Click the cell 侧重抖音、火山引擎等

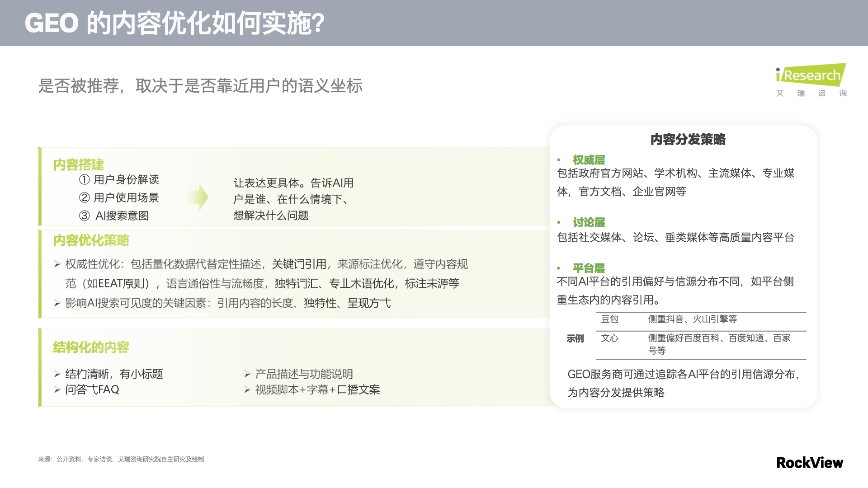pos(693,319)
